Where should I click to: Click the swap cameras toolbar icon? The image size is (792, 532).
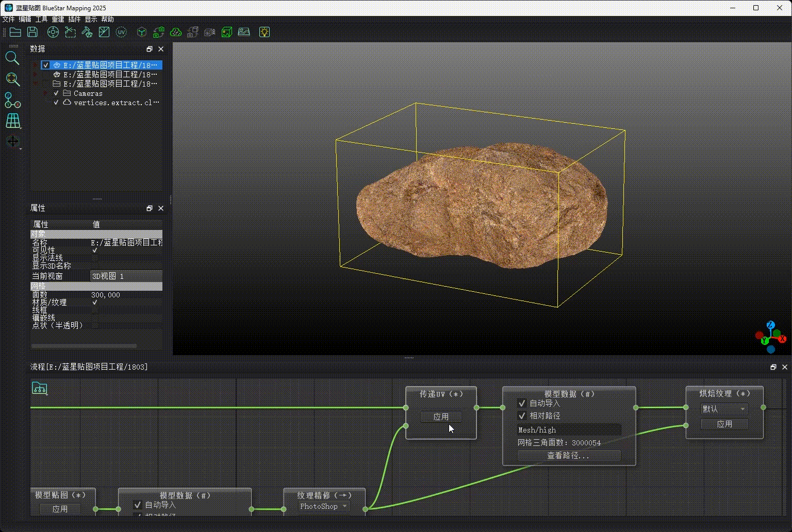[159, 32]
